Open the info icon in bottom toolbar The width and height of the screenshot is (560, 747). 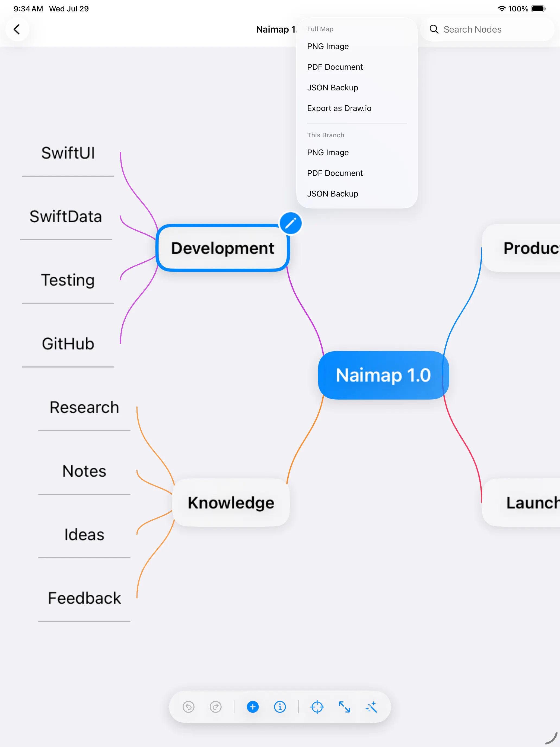click(x=280, y=707)
